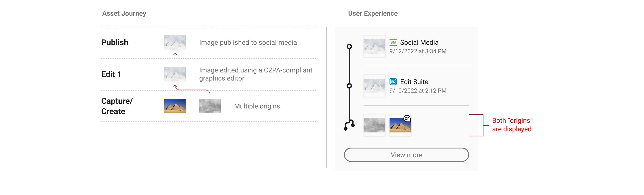Click the 9/10/2022 at 2:12 PM timestamp
This screenshot has width=644, height=195.
point(418,91)
